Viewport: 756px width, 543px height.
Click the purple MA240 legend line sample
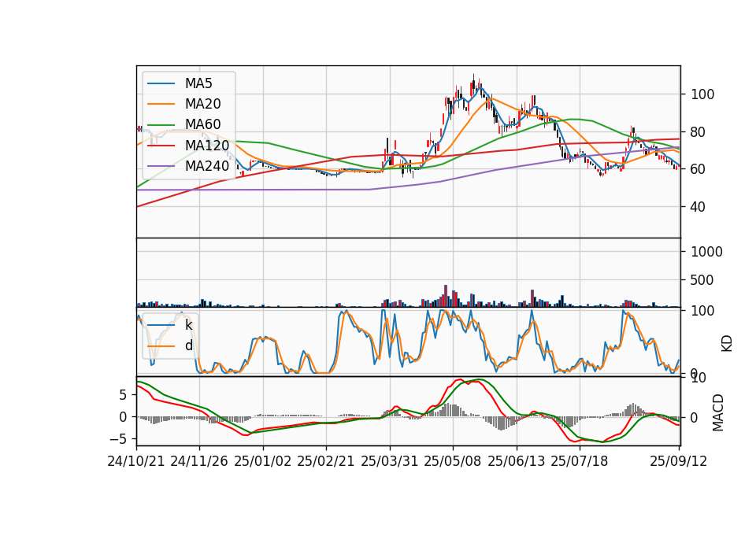(161, 166)
